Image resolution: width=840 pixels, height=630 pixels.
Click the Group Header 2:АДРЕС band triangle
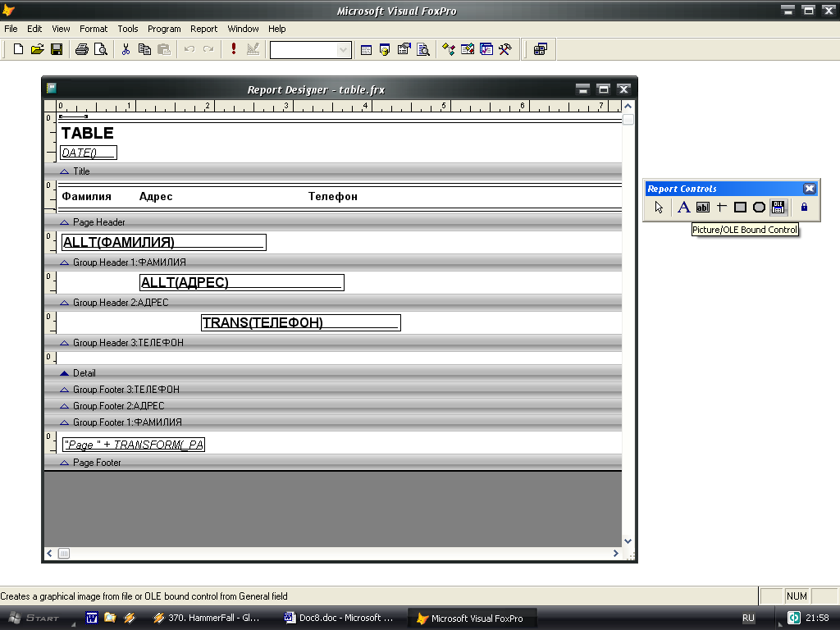coord(64,303)
